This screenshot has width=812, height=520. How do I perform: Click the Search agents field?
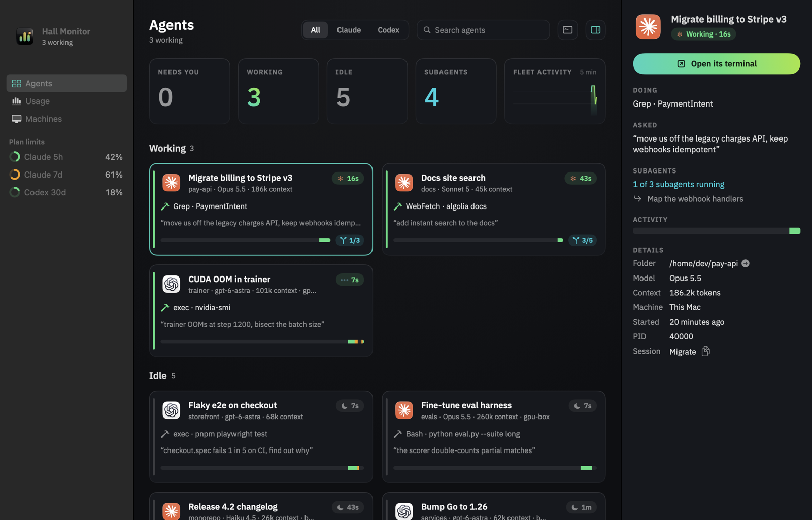483,30
